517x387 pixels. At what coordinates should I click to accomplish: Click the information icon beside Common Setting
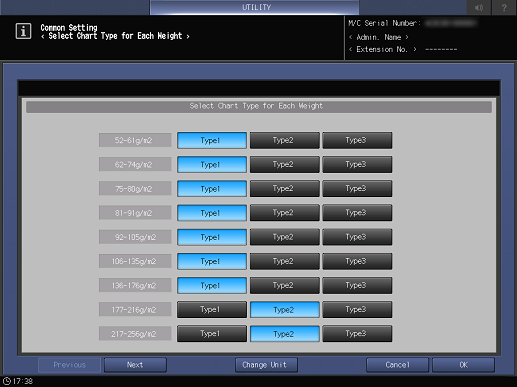[x=23, y=31]
